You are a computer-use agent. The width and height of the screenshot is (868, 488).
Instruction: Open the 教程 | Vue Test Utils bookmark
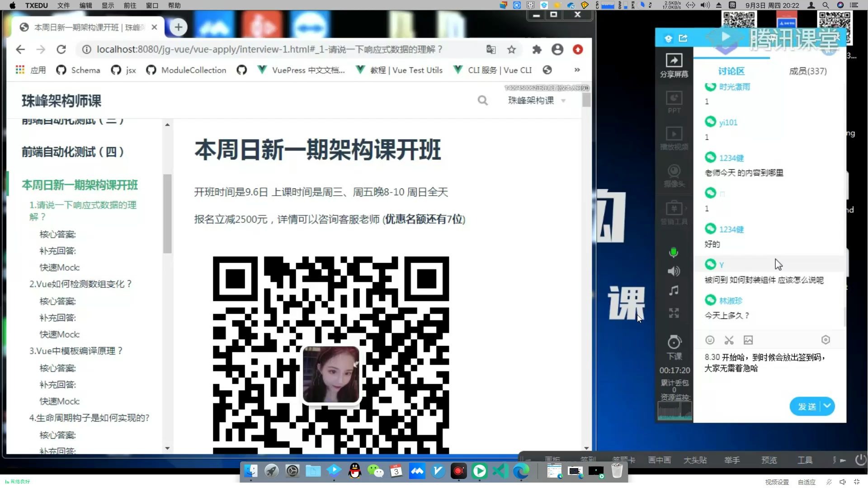pyautogui.click(x=399, y=70)
